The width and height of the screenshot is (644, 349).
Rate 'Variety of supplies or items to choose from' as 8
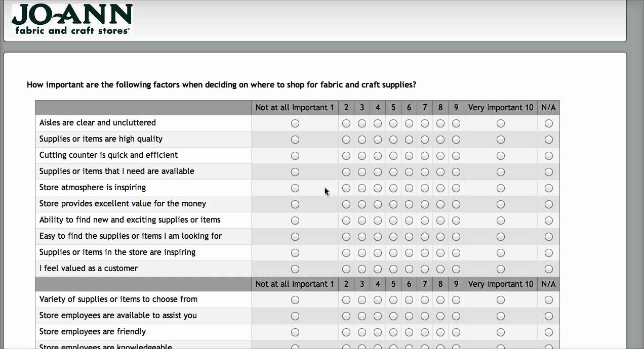coord(440,300)
